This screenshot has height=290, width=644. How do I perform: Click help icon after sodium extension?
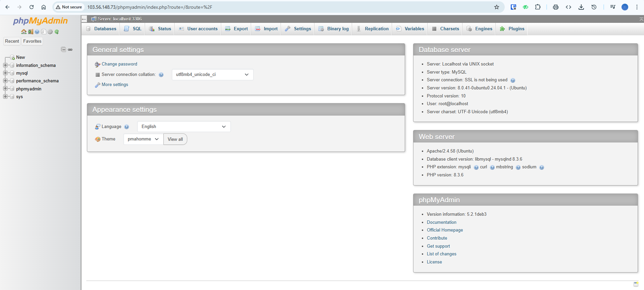click(542, 167)
